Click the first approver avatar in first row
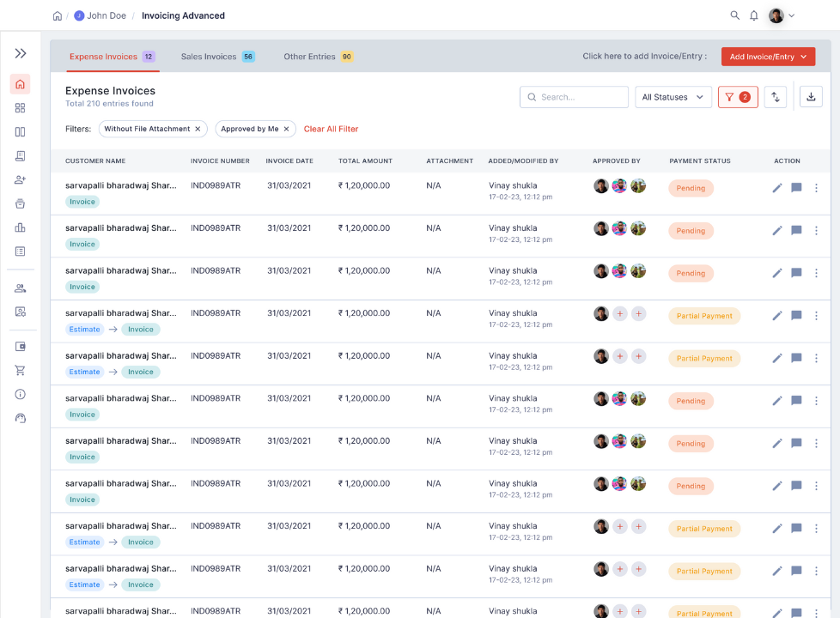Image resolution: width=840 pixels, height=618 pixels. (601, 186)
